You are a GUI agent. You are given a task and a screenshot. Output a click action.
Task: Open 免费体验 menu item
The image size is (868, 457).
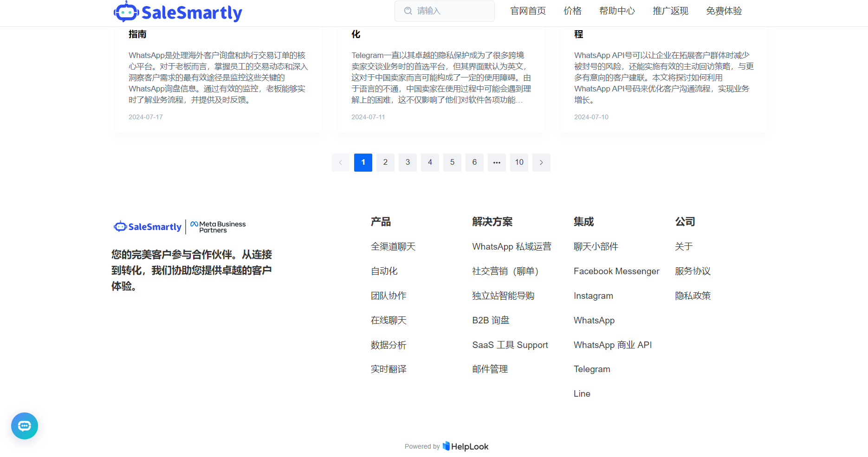coord(724,11)
